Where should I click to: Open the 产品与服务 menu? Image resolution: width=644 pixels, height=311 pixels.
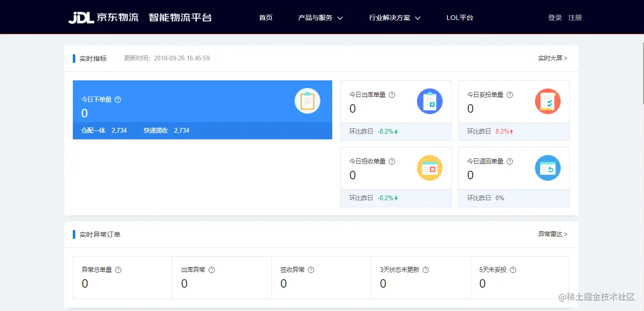click(320, 18)
